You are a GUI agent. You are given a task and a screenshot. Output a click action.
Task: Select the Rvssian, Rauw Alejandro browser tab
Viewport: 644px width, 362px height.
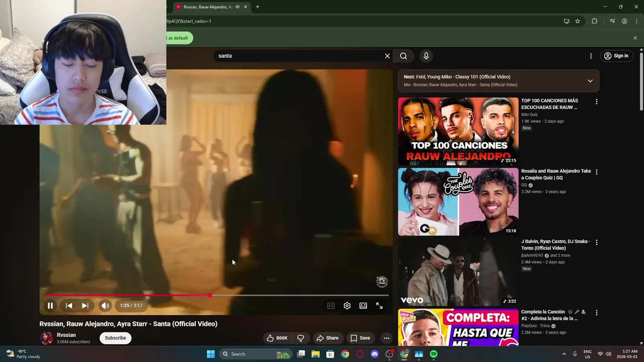(207, 7)
